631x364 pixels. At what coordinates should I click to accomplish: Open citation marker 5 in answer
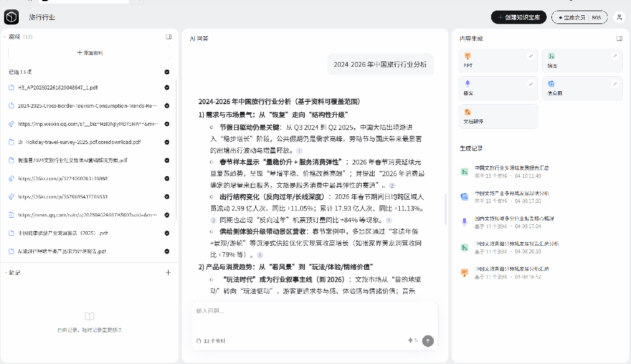260,255
